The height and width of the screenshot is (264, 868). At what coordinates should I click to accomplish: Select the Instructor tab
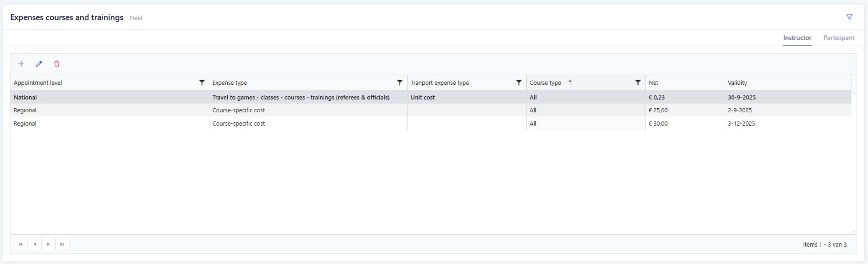[797, 38]
